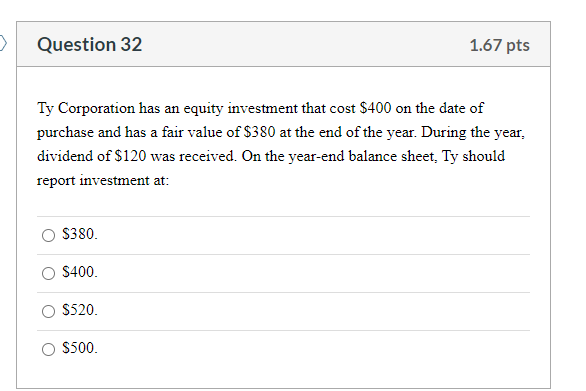Image resolution: width=586 pixels, height=391 pixels.
Task: Click the arrow marker left of Question 32
Action: coord(3,43)
